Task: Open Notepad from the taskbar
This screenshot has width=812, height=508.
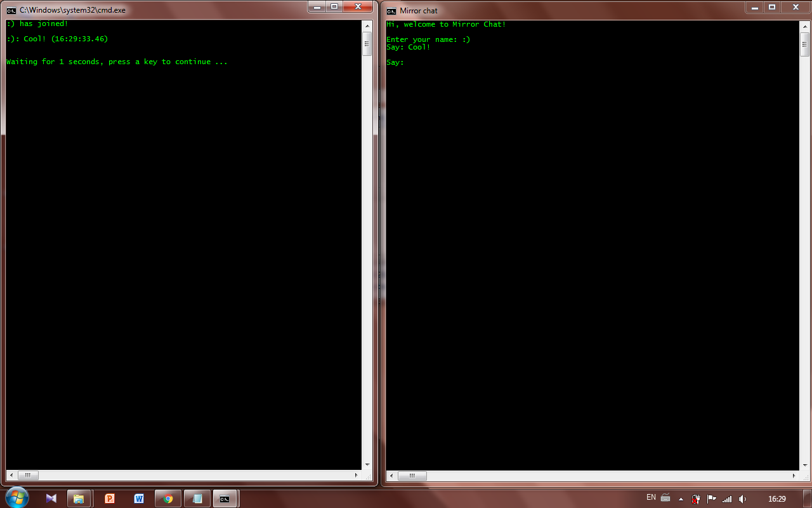Action: point(197,498)
